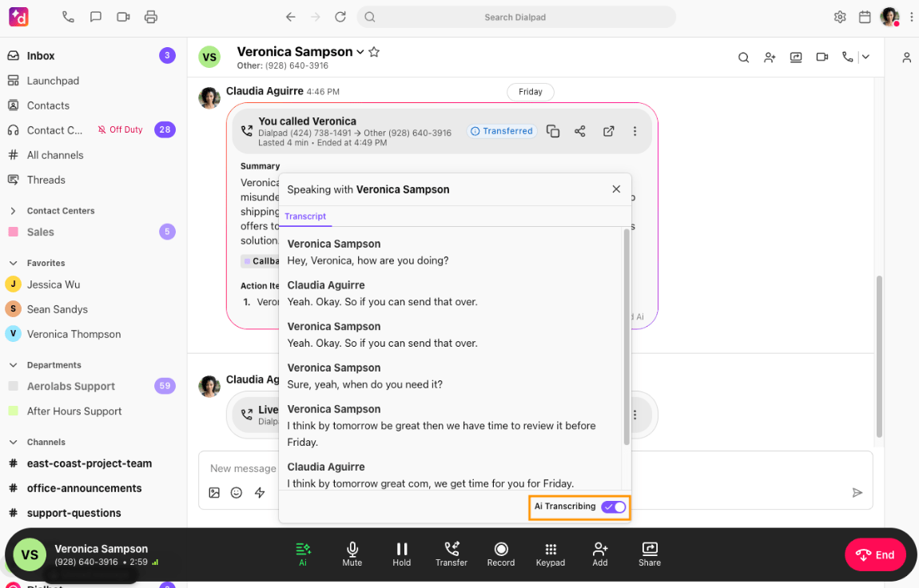Open more options on the Live call card
919x588 pixels.
tap(635, 415)
